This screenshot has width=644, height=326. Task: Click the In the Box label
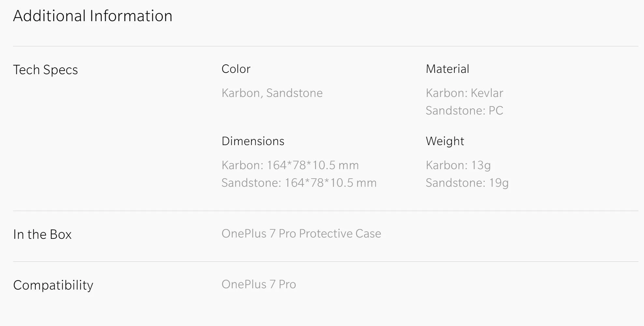pos(42,234)
